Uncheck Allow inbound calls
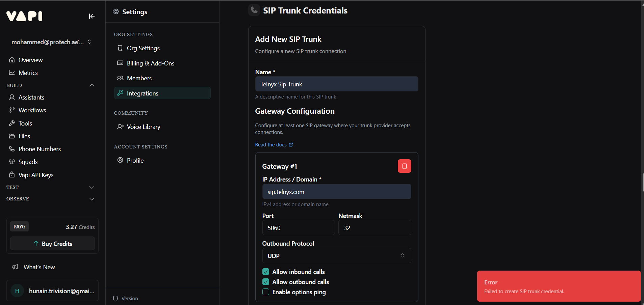This screenshot has width=644, height=305. (x=266, y=272)
